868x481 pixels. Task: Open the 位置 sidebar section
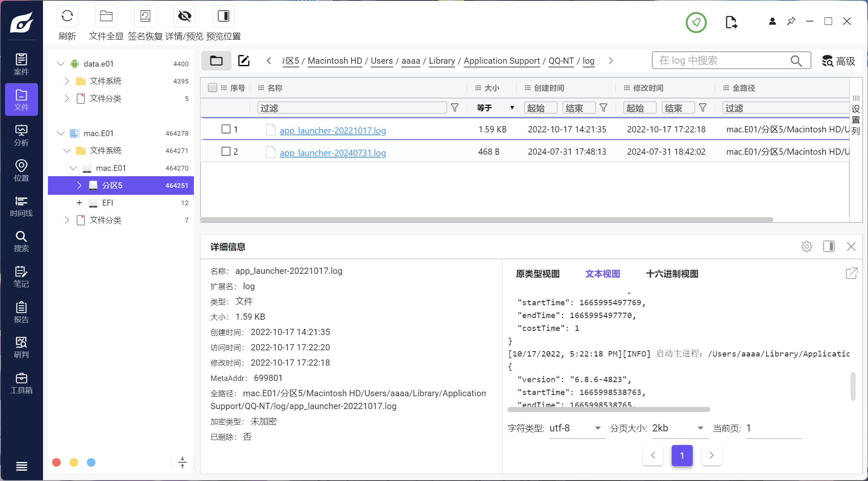click(21, 170)
